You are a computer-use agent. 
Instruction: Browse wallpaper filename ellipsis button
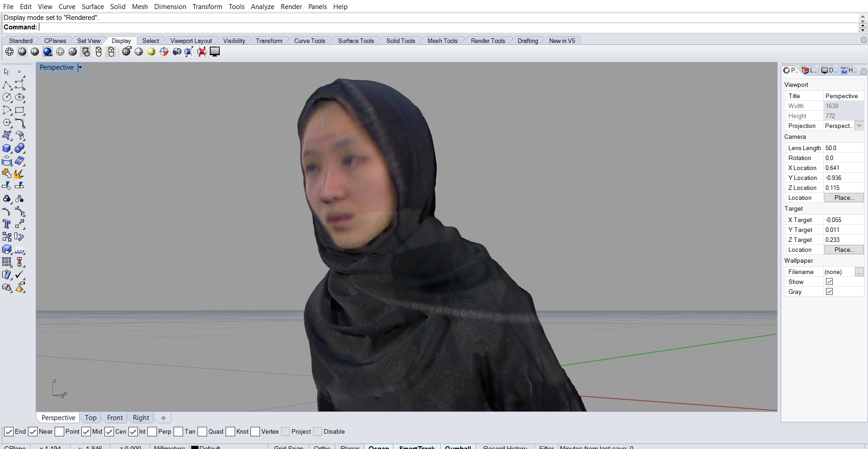[859, 272]
